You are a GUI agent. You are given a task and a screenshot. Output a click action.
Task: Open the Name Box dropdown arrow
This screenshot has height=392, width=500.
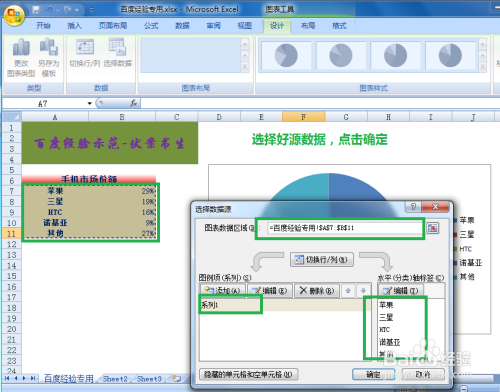[x=89, y=104]
